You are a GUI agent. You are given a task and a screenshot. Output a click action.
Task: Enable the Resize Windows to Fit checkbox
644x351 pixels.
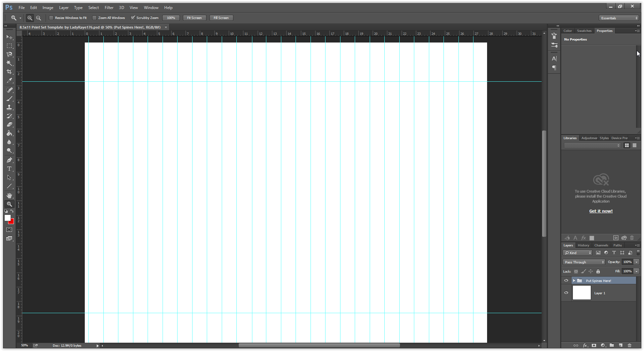click(51, 18)
